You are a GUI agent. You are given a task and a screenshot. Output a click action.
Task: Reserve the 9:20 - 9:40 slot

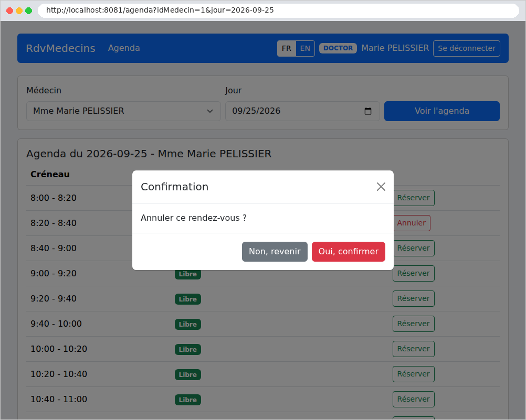(413, 298)
